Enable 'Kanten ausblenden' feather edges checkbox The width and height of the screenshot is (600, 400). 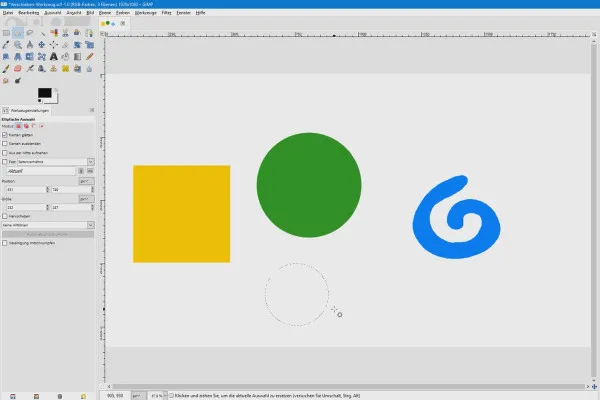5,144
